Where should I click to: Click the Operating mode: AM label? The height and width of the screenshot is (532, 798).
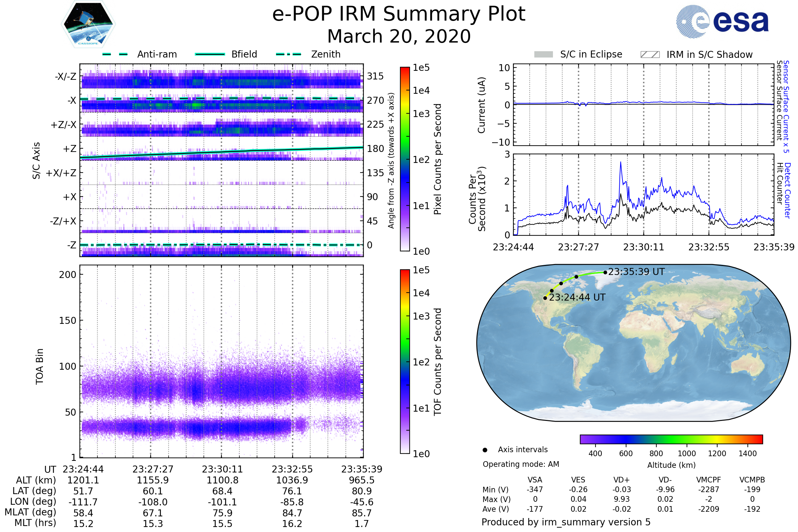point(521,464)
